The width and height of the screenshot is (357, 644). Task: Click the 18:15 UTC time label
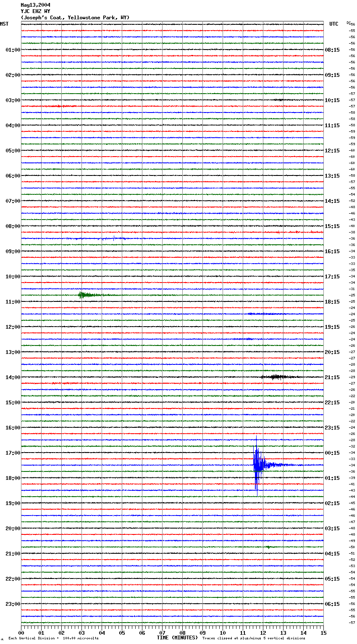332,302
